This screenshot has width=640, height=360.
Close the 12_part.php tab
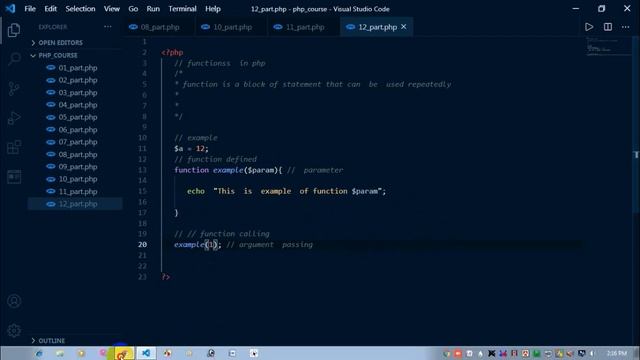point(404,27)
